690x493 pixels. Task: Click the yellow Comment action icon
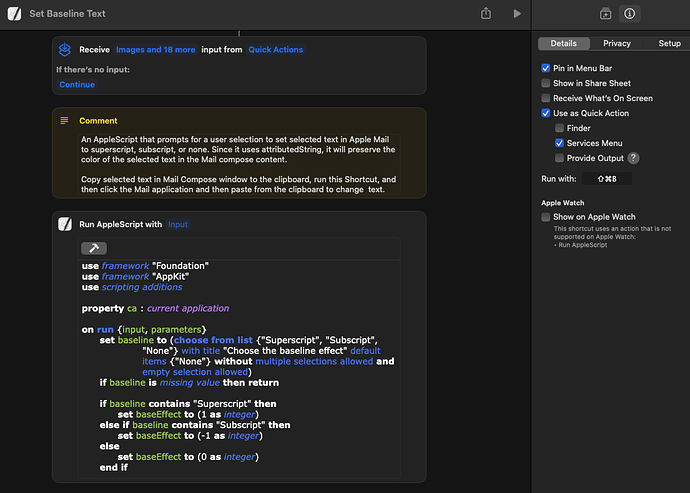tap(64, 121)
